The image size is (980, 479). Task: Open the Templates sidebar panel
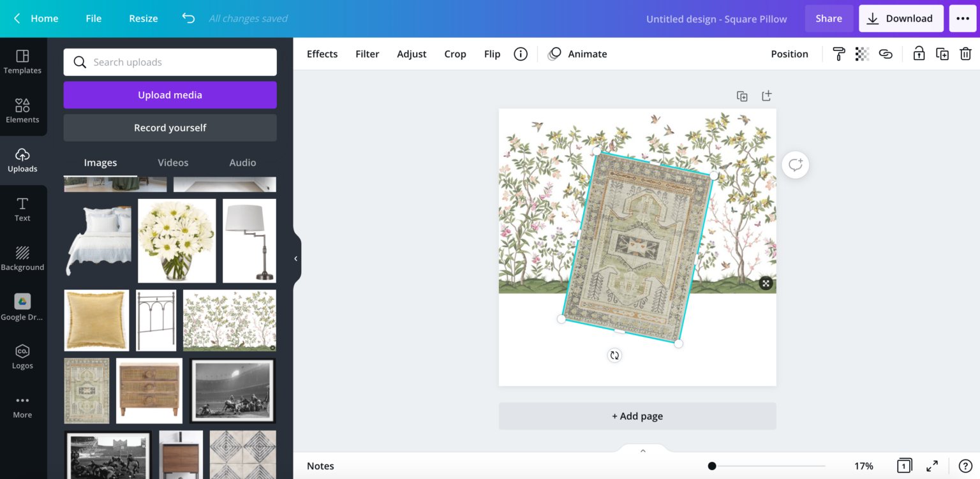pos(23,62)
